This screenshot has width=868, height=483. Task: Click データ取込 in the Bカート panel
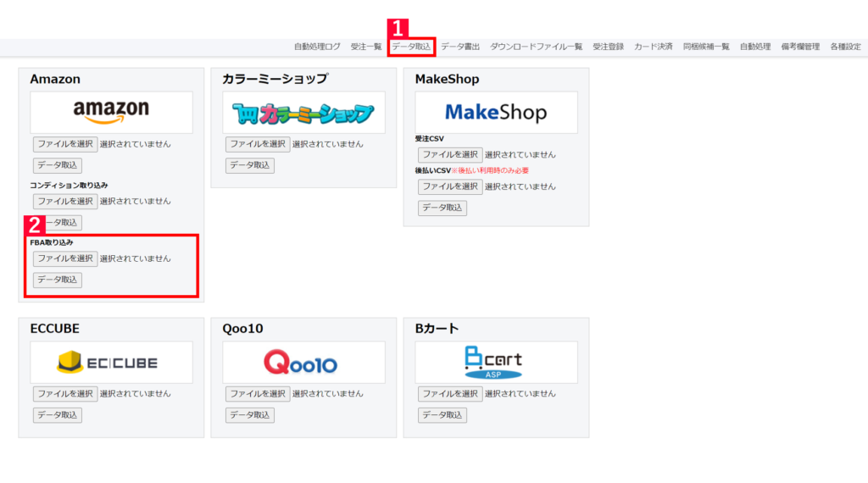442,415
